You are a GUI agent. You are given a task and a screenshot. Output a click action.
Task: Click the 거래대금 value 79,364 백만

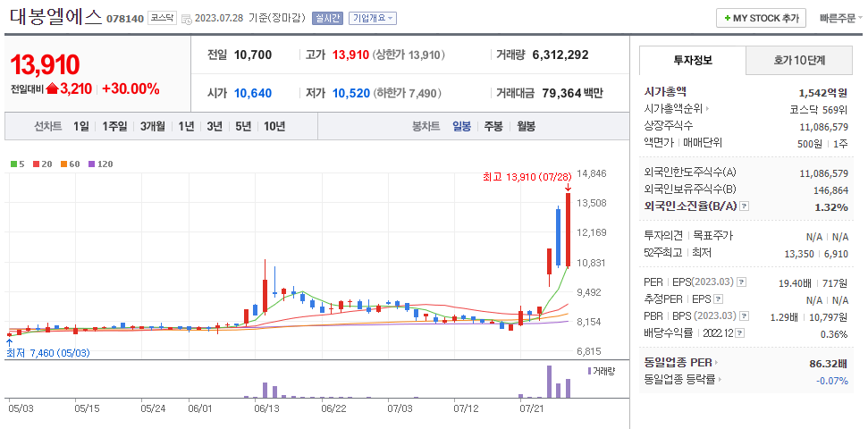coord(571,93)
